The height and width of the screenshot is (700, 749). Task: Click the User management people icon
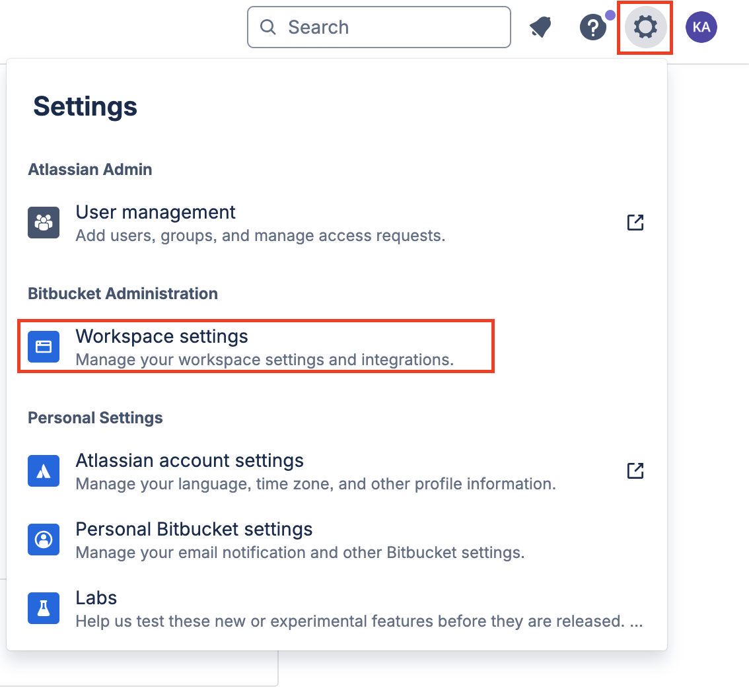[x=44, y=223]
